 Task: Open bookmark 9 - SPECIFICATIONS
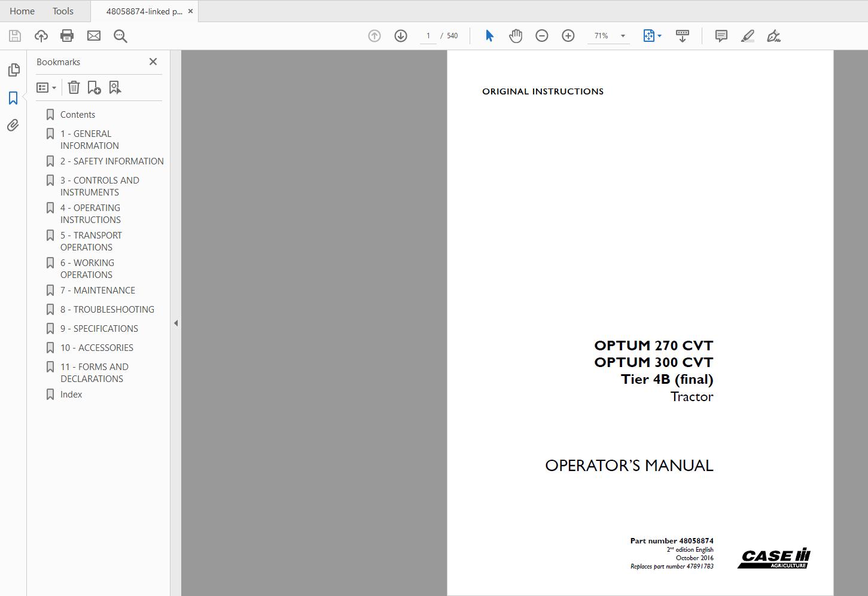99,329
